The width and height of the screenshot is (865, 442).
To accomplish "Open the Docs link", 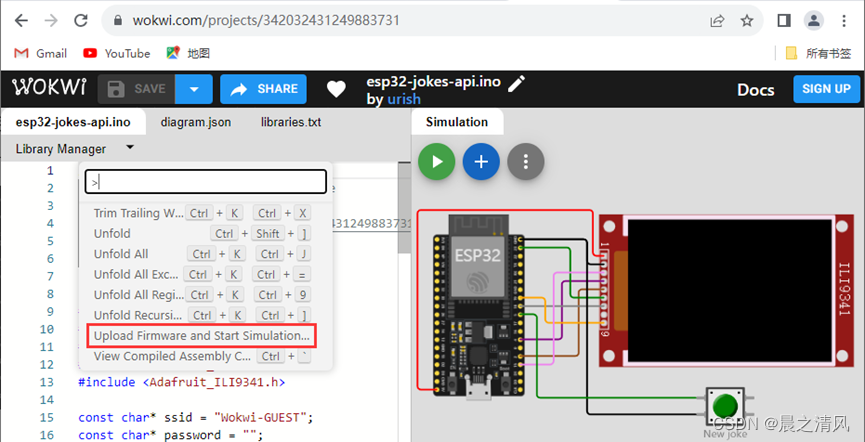I will (x=755, y=90).
